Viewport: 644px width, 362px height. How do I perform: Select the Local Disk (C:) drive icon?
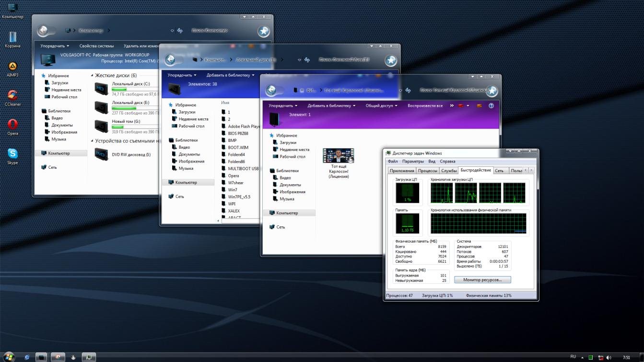tap(101, 89)
